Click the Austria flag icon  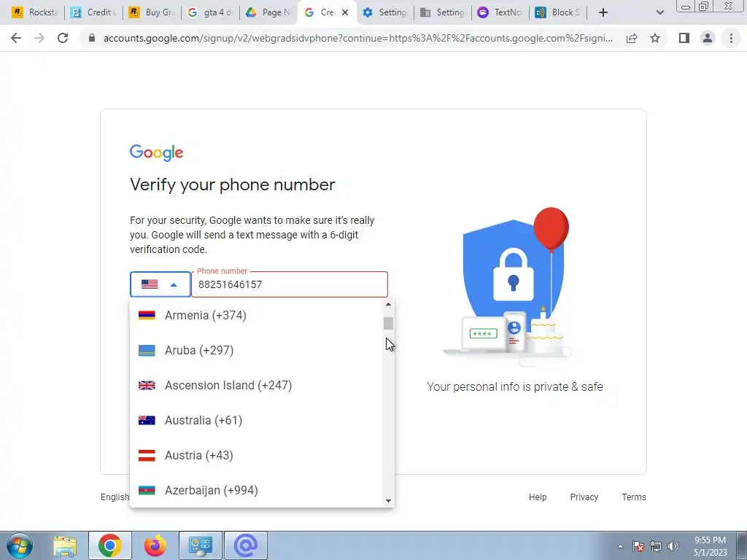[147, 455]
